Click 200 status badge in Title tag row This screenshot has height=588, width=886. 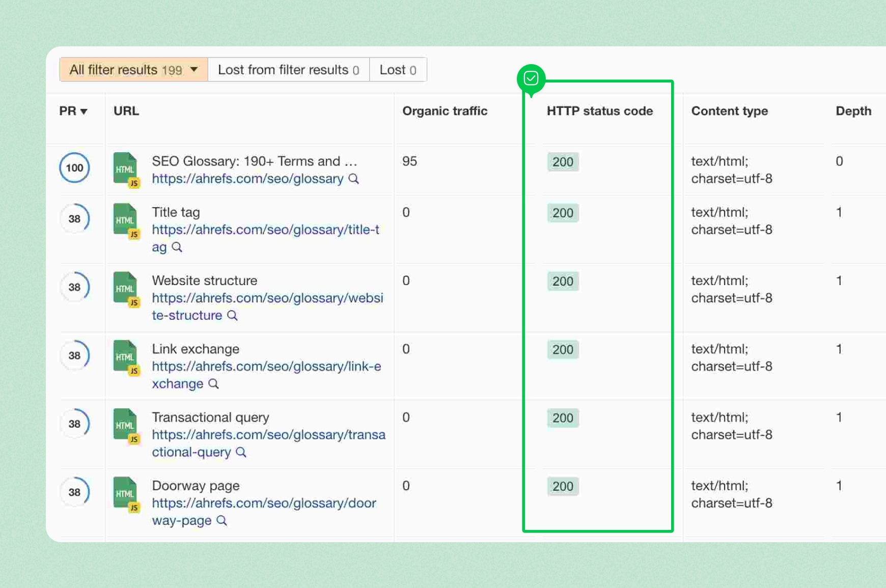(563, 213)
